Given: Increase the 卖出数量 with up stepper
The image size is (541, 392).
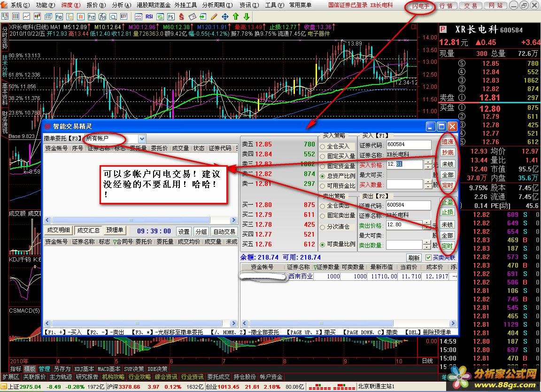Looking at the screenshot, I should (427, 243).
